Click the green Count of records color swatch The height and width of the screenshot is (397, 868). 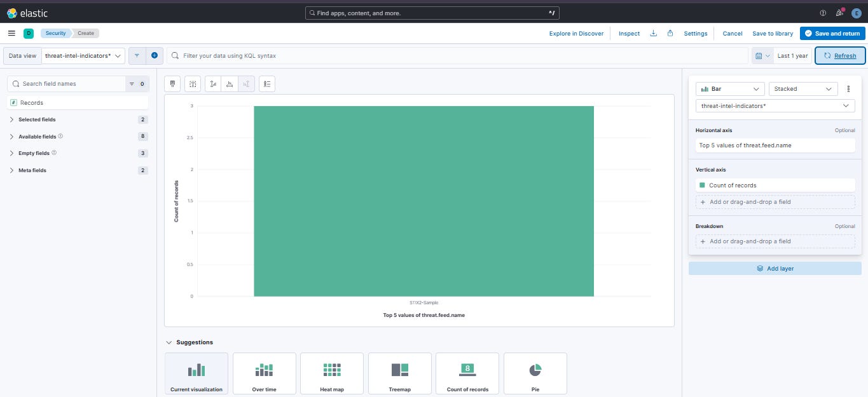pyautogui.click(x=702, y=185)
